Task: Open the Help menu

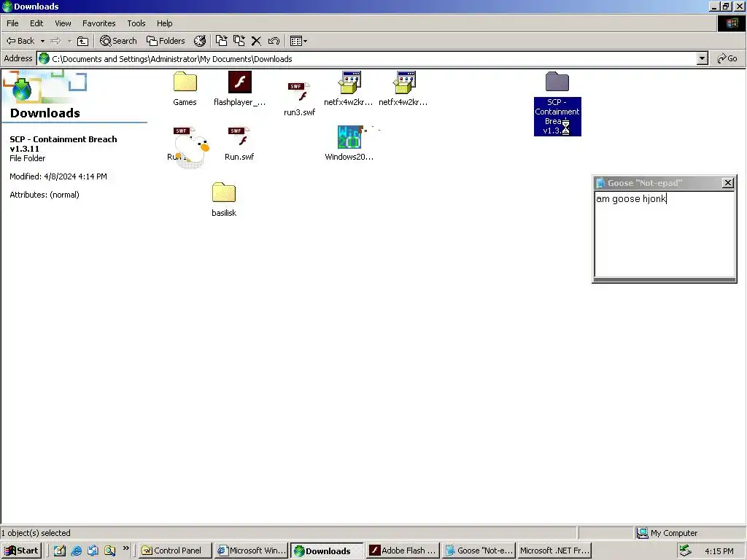Action: point(164,23)
